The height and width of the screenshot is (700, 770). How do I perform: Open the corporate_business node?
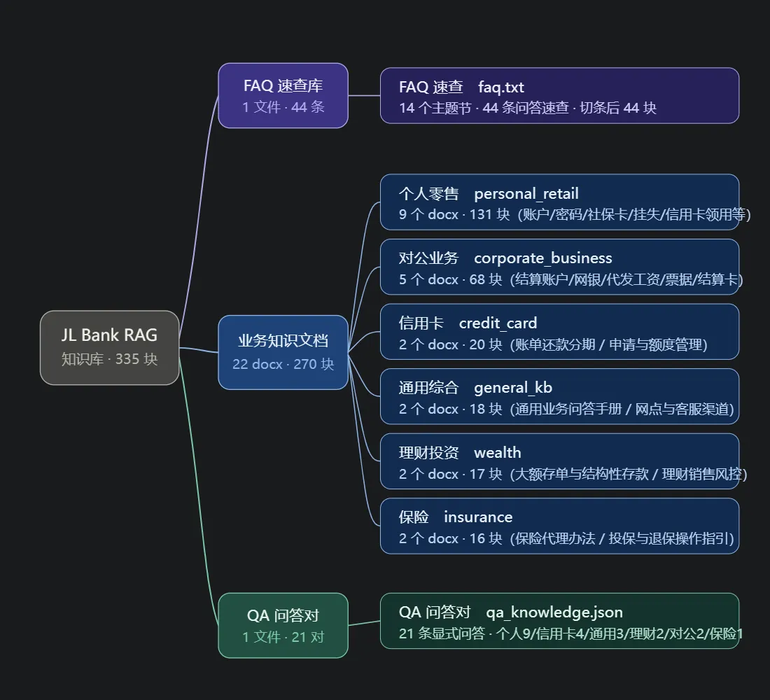(560, 267)
